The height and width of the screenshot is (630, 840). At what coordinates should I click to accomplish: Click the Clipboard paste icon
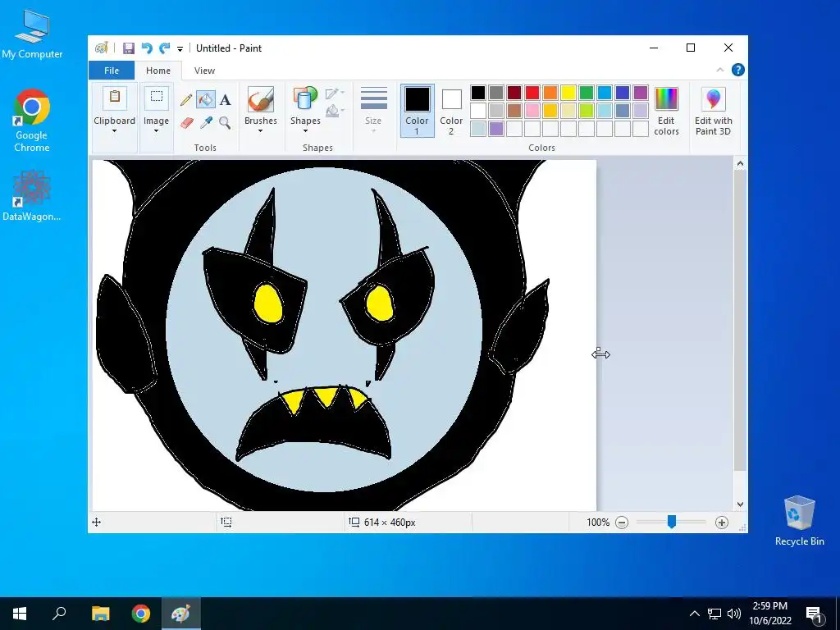(114, 98)
